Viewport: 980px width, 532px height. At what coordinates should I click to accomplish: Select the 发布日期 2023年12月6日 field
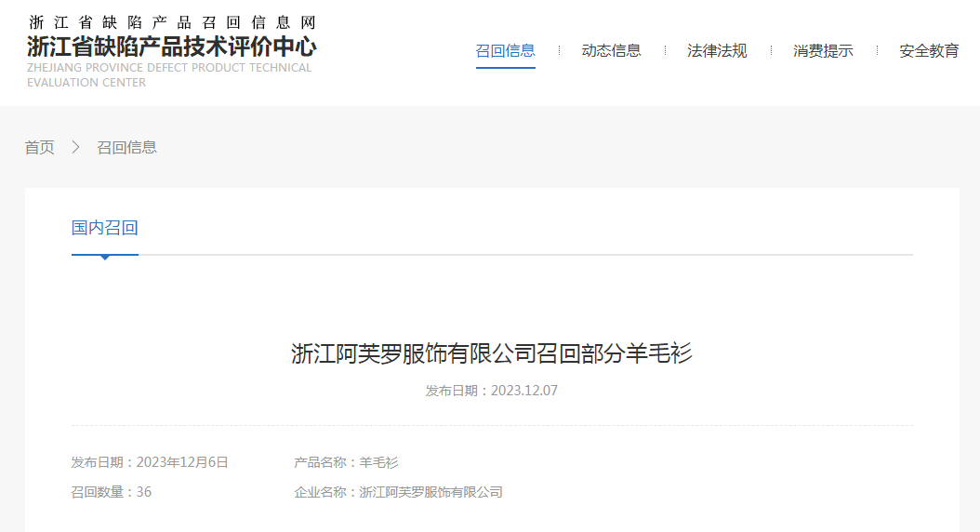[150, 462]
